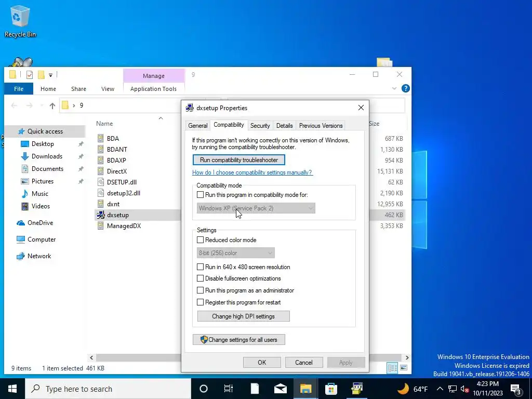Screen dimensions: 532x399
Task: Check Register this program for restart
Action: point(200,302)
